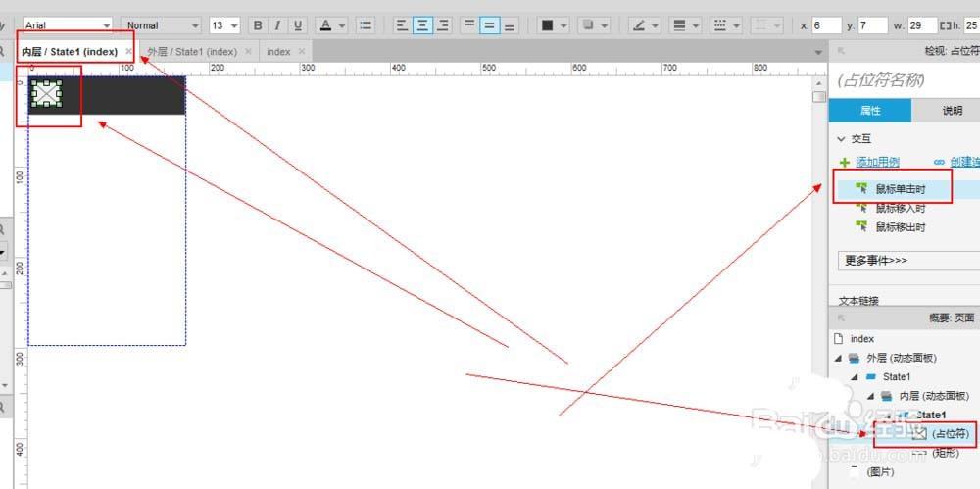Toggle bold text formatting
The width and height of the screenshot is (980, 489).
[259, 25]
